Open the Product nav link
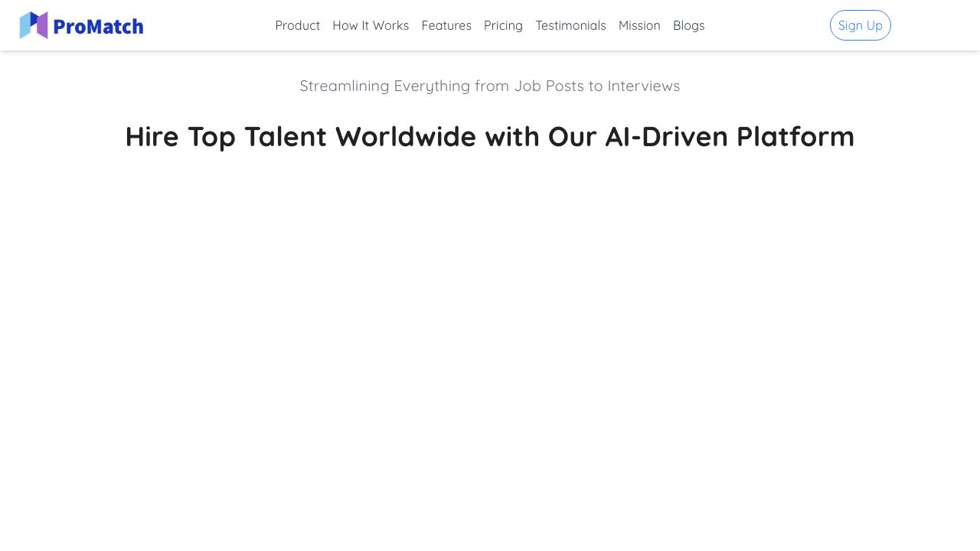This screenshot has width=980, height=551. tap(298, 25)
